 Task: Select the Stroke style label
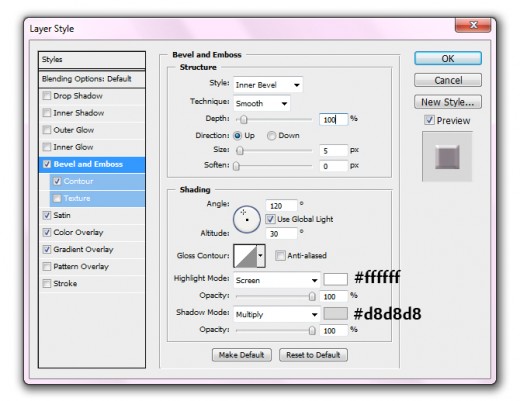[x=65, y=284]
